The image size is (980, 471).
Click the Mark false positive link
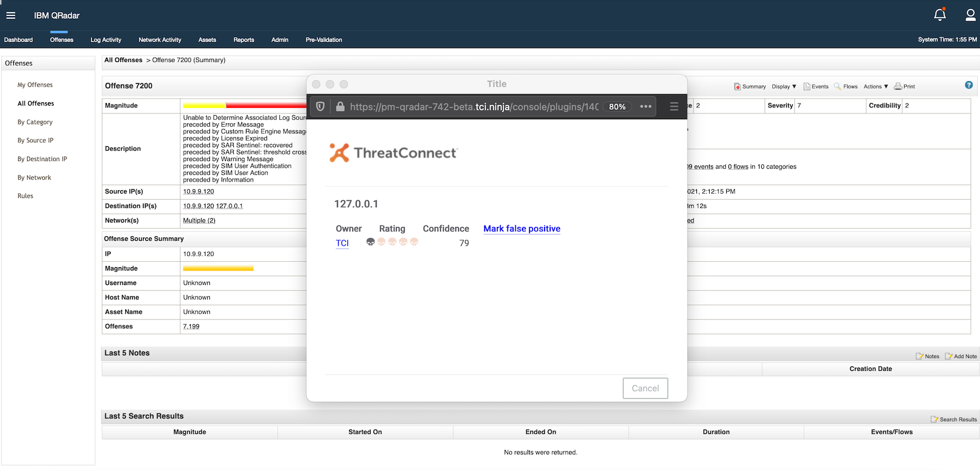pyautogui.click(x=522, y=229)
